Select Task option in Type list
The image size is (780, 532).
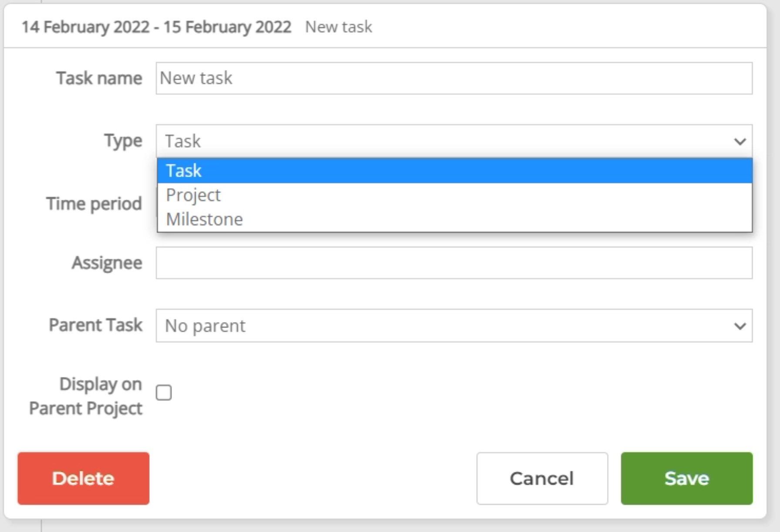tap(454, 171)
